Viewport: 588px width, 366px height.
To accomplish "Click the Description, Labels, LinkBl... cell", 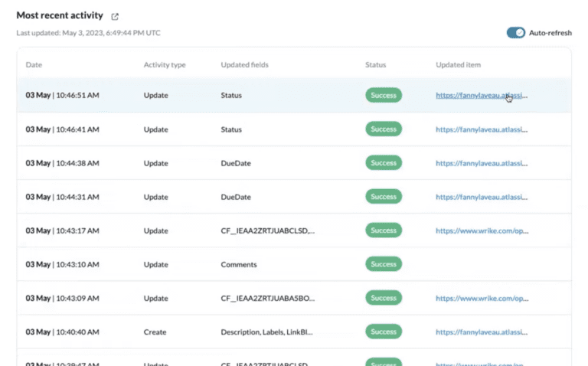I will coord(266,332).
